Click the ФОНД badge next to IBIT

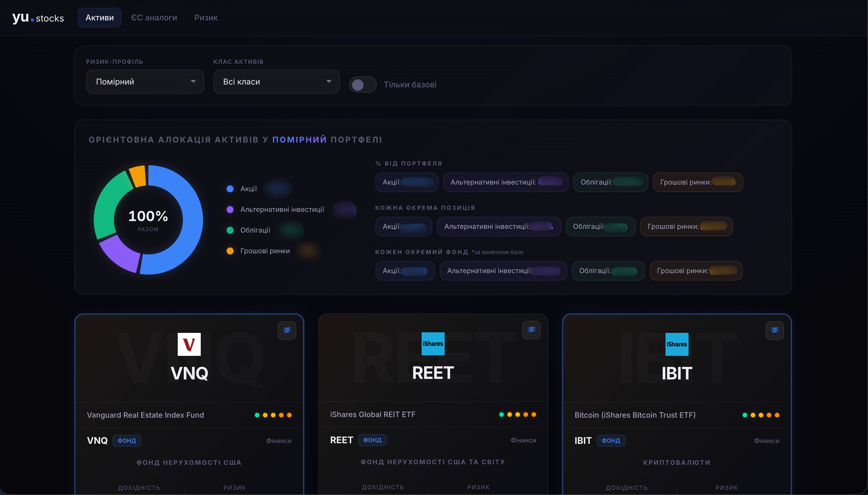[611, 441]
